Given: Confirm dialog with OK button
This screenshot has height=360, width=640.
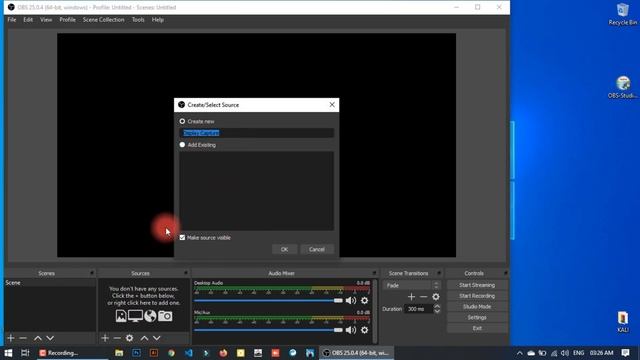Looking at the screenshot, I should (284, 249).
